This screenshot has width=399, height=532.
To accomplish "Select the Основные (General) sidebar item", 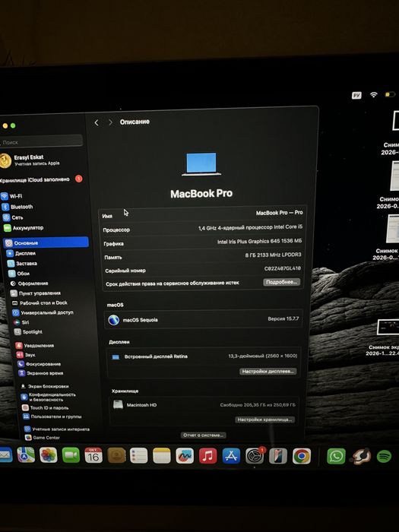I will [46, 242].
